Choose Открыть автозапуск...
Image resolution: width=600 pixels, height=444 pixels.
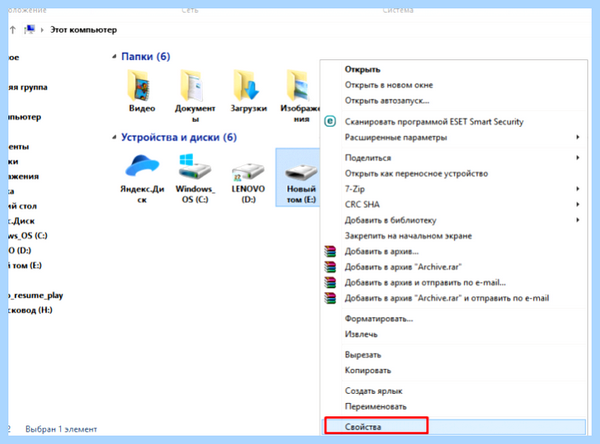click(x=454, y=101)
